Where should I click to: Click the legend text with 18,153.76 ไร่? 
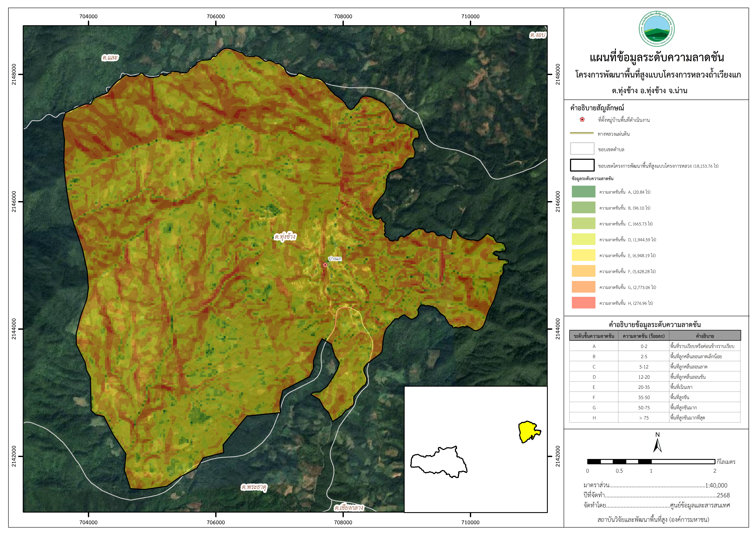tap(658, 166)
